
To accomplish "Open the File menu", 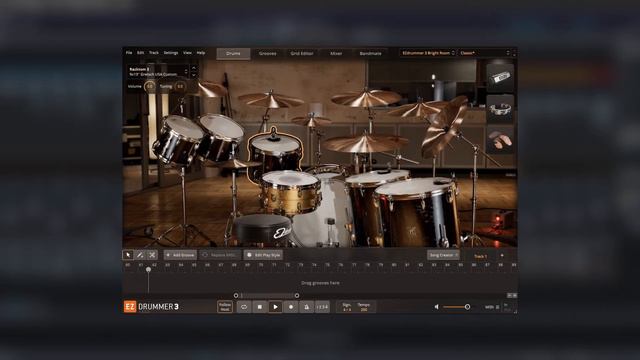I will click(129, 53).
